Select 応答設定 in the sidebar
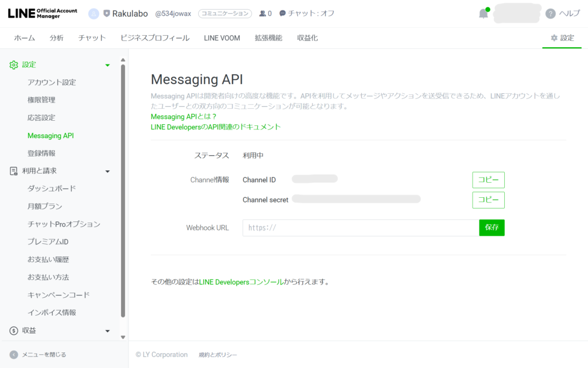The width and height of the screenshot is (588, 368). 41,118
